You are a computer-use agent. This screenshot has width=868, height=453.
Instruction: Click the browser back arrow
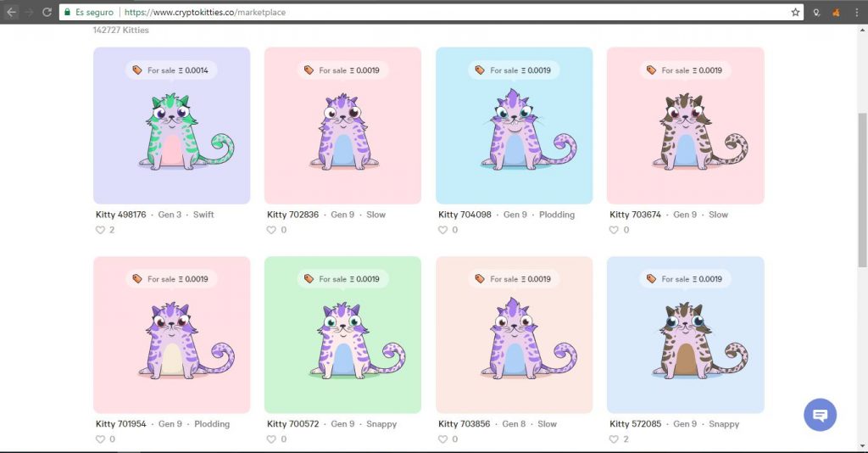(x=11, y=12)
